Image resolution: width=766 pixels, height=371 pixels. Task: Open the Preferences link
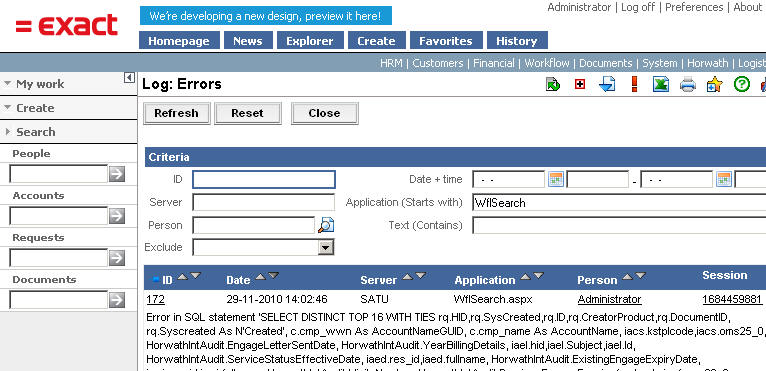tap(694, 7)
